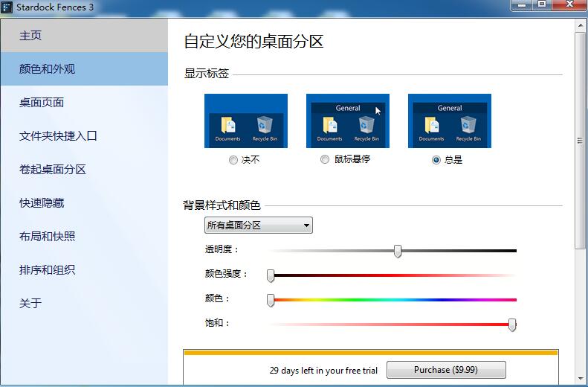Click the 显示标签 section label

[x=207, y=73]
